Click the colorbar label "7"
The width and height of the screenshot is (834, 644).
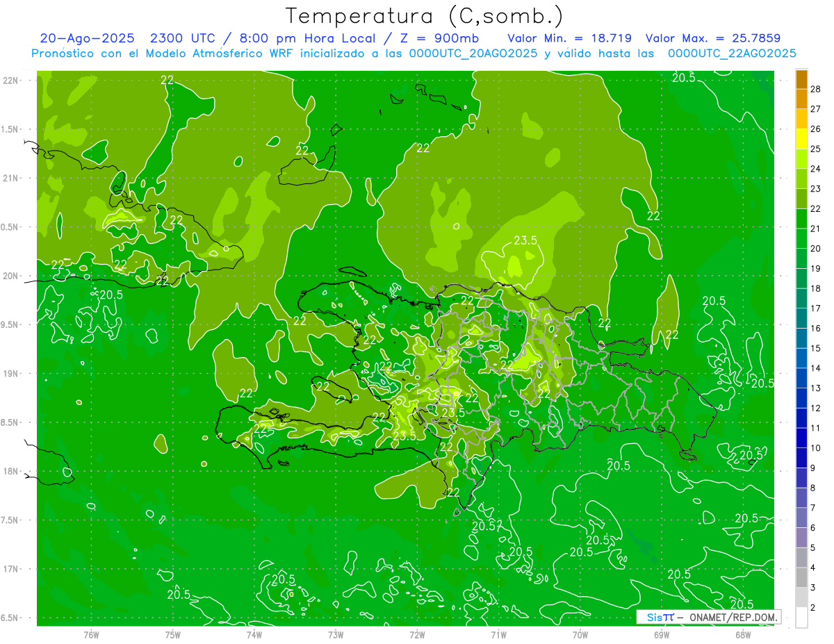point(813,508)
